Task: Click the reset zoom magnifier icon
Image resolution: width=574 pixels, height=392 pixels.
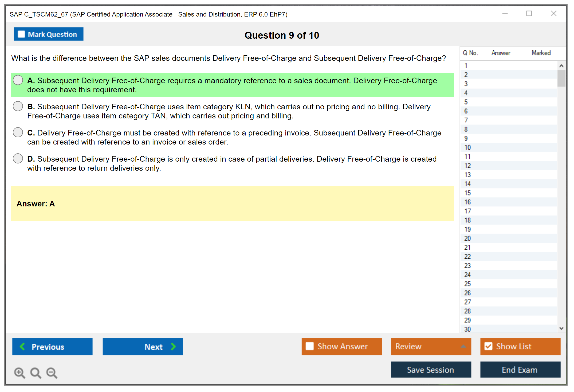Action: pyautogui.click(x=36, y=373)
